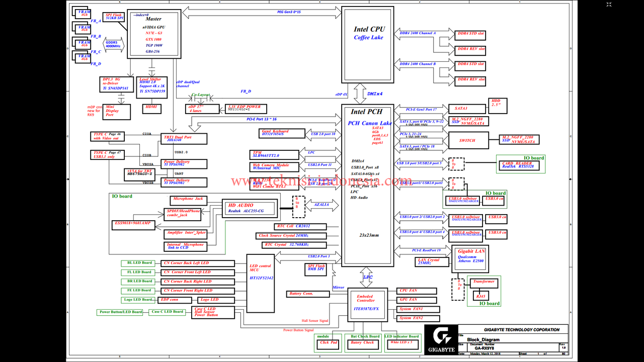
Task: Click the 'DDR4 2400 Channel A' label
Action: click(x=418, y=33)
